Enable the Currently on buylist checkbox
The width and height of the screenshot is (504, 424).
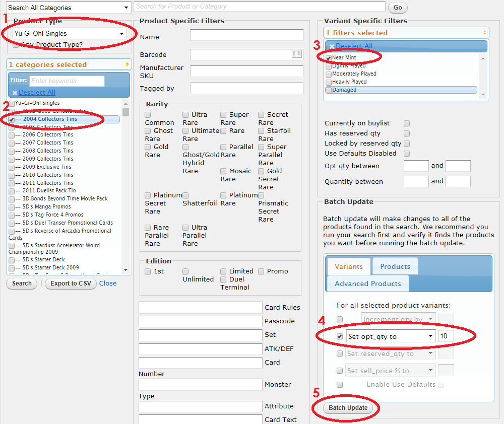tap(407, 123)
